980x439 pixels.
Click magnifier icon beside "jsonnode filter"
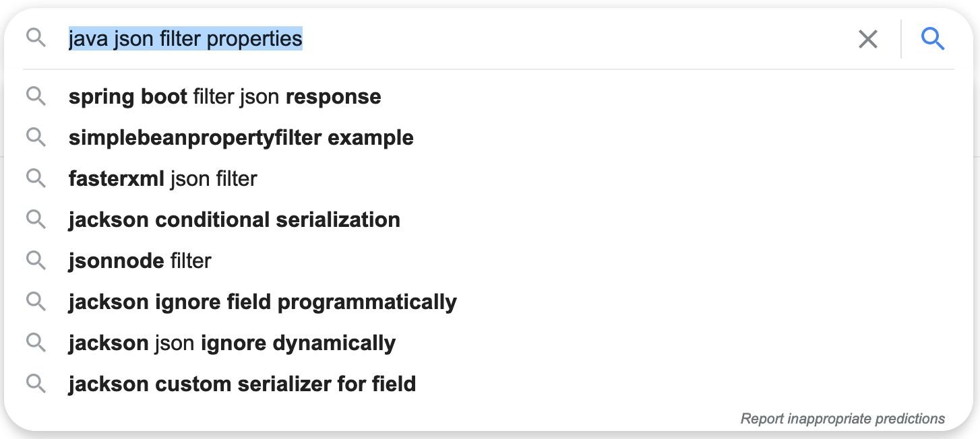pos(36,261)
